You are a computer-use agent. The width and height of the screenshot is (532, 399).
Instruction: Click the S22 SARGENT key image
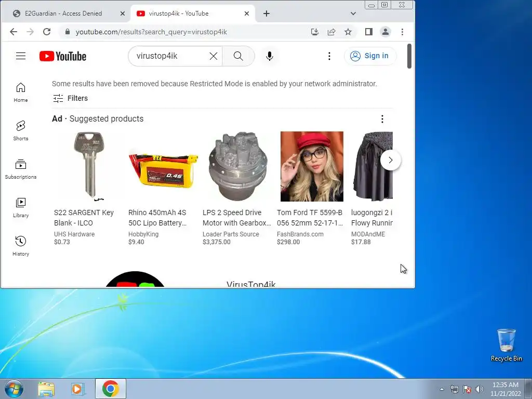[x=89, y=166]
